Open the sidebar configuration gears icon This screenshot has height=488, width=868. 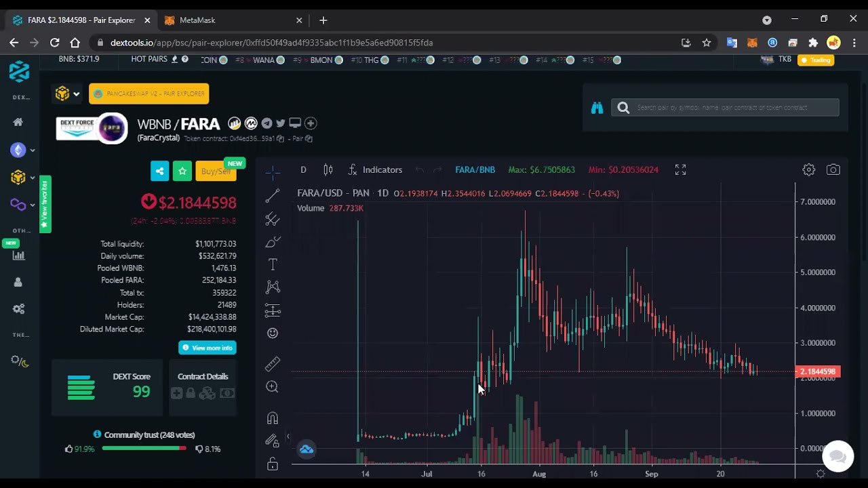point(18,309)
